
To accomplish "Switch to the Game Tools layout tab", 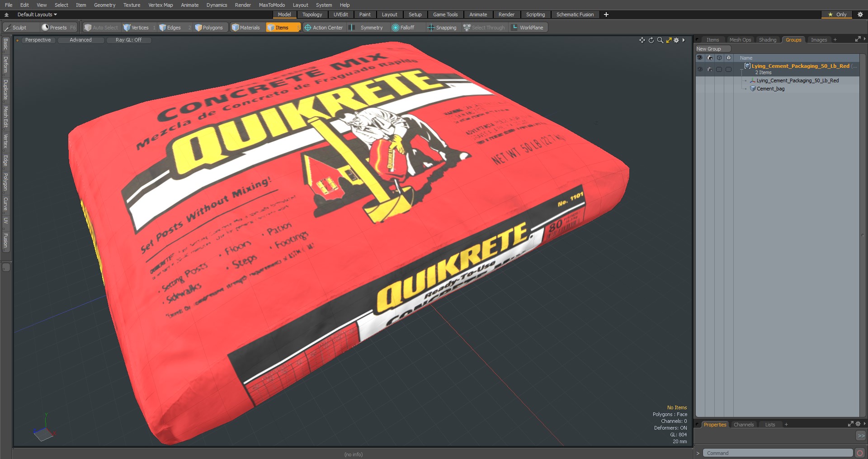I will pyautogui.click(x=445, y=14).
